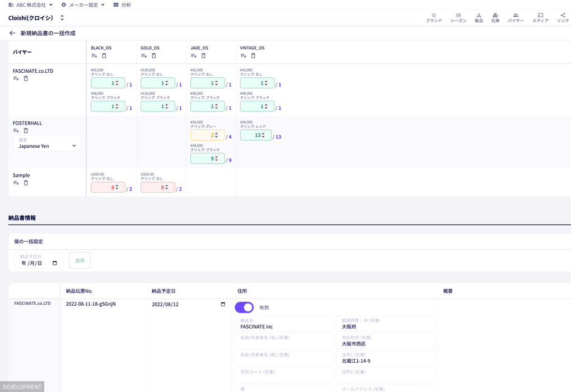Click the add-list icon under GOLD_OS
This screenshot has height=392, width=571.
[144, 56]
